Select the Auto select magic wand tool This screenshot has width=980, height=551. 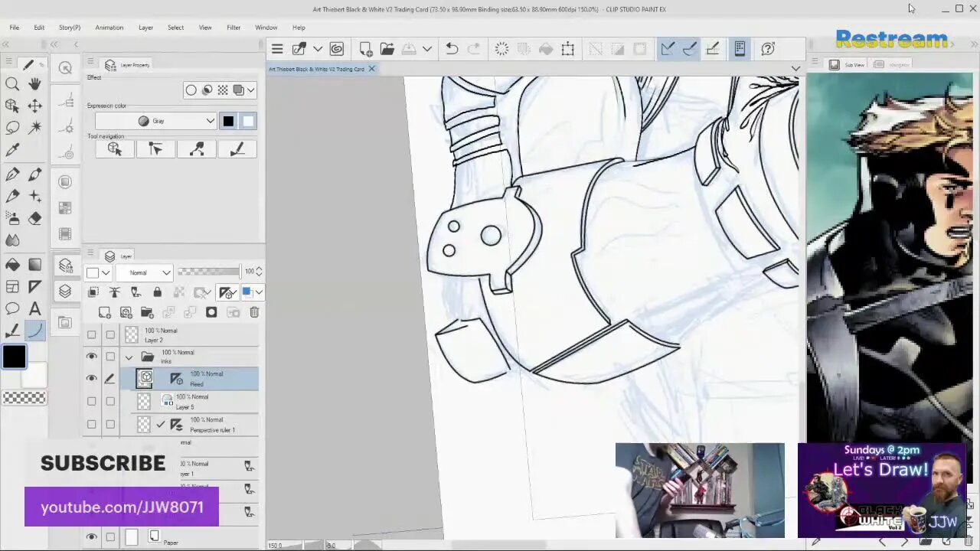[35, 128]
